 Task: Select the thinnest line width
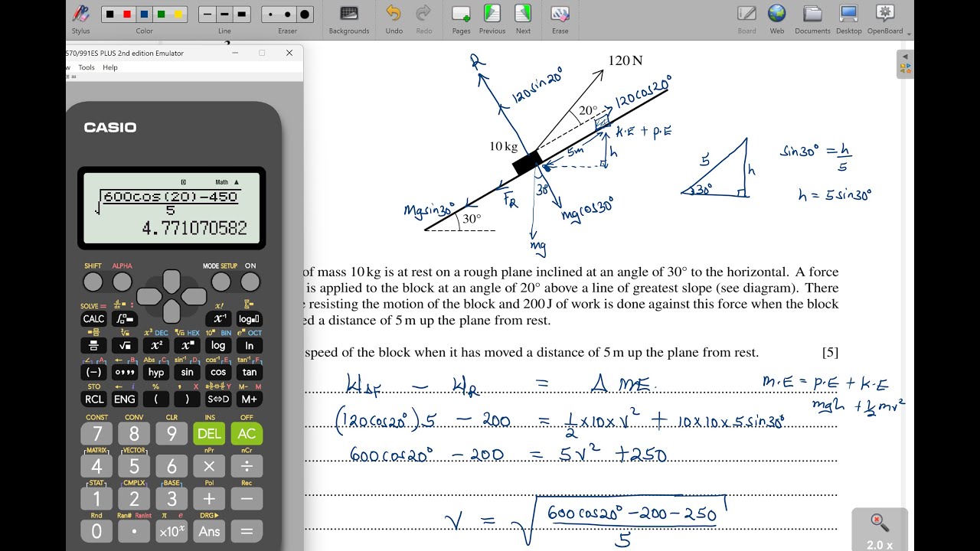pyautogui.click(x=207, y=15)
